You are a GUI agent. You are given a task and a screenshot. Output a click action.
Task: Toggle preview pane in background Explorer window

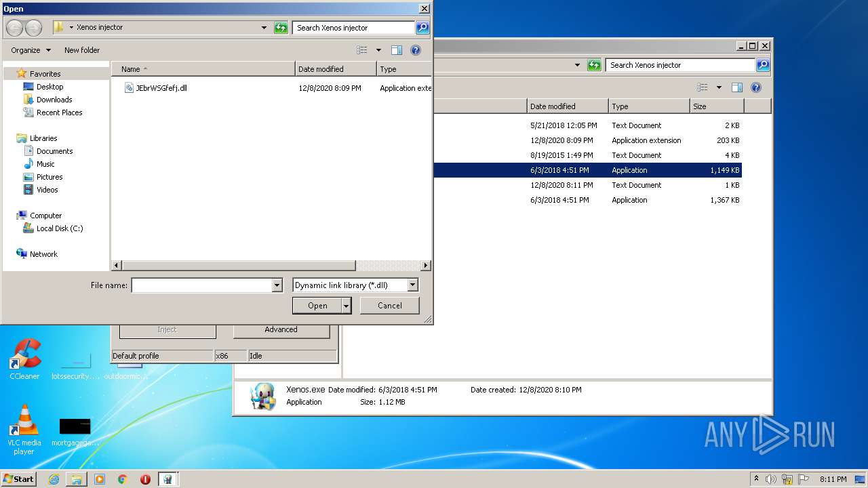[x=737, y=87]
